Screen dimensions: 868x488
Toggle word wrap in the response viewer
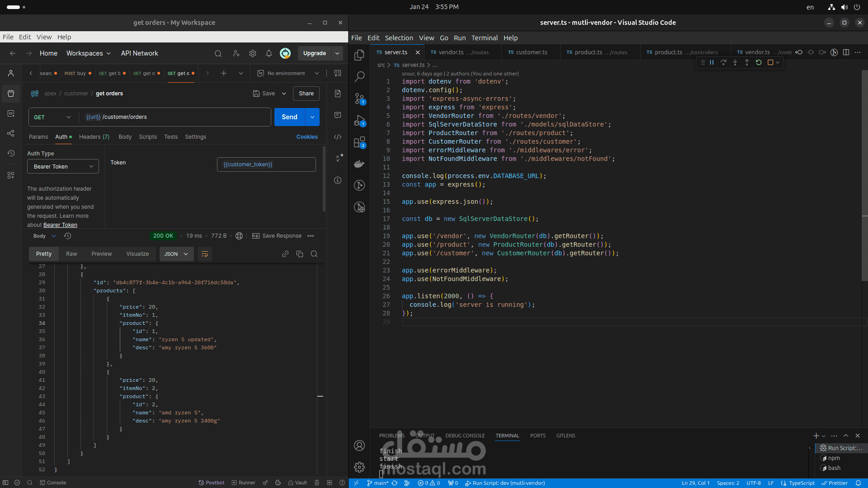pos(205,254)
